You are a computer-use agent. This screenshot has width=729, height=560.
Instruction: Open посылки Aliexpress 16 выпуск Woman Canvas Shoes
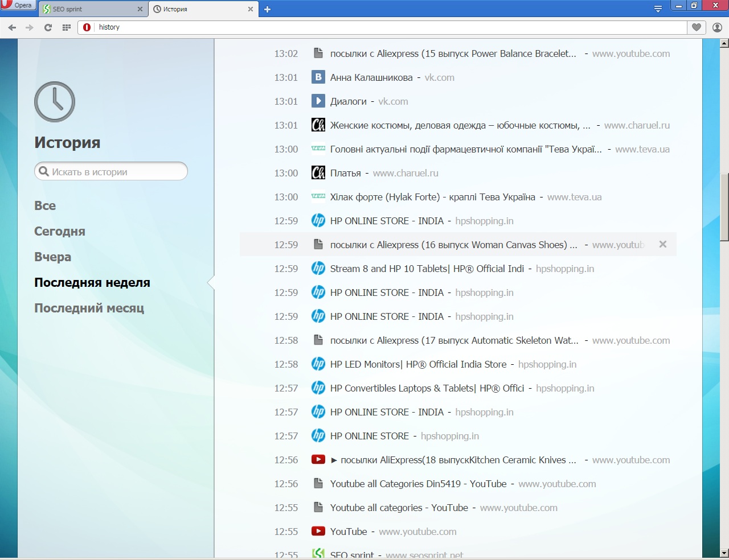pos(453,245)
